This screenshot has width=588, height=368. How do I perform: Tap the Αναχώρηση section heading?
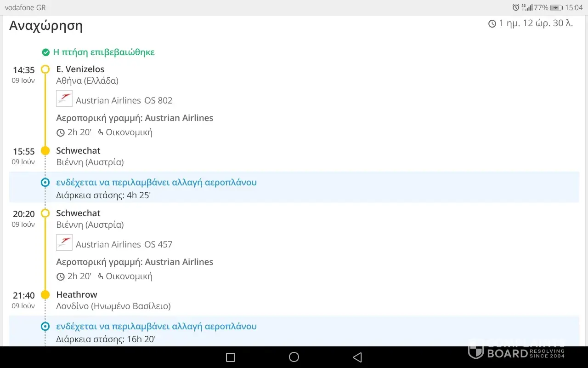(x=46, y=25)
